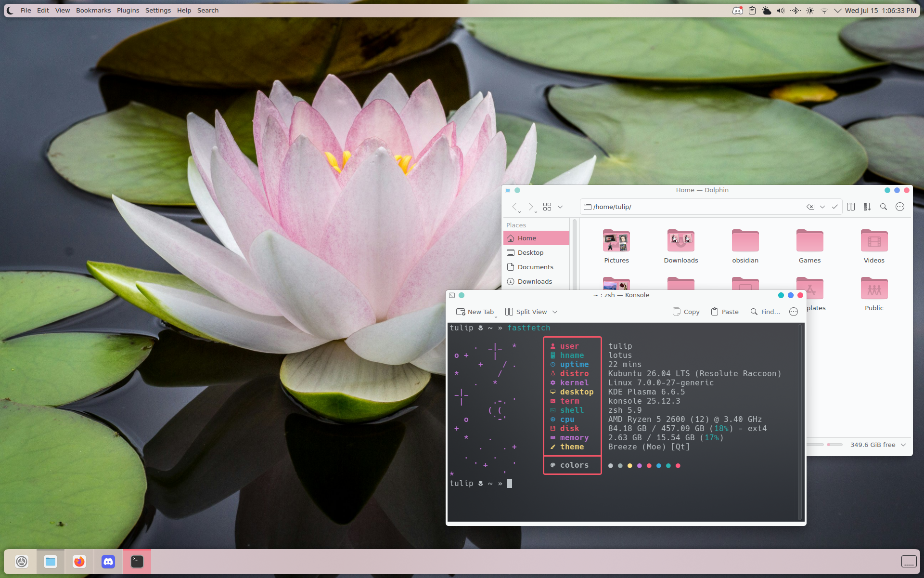The image size is (924, 578).
Task: Clear the Dolphin location bar text
Action: tap(810, 207)
